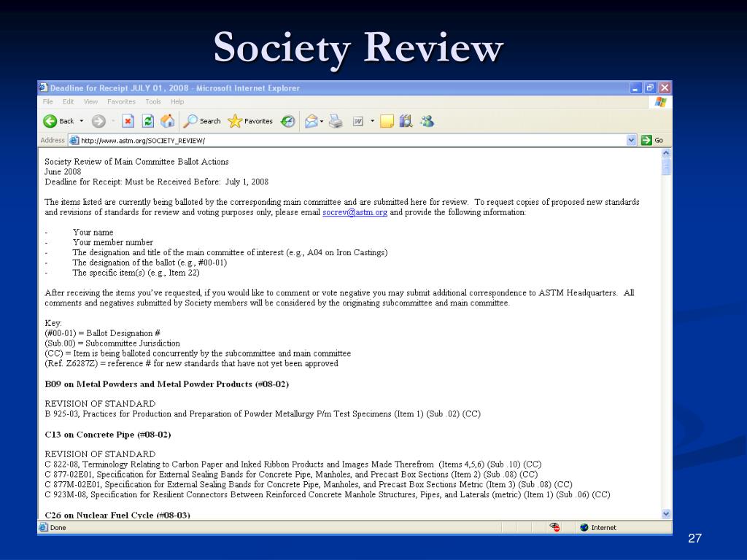
Task: Click the 'C 877M-02E01' specification line
Action: click(309, 485)
